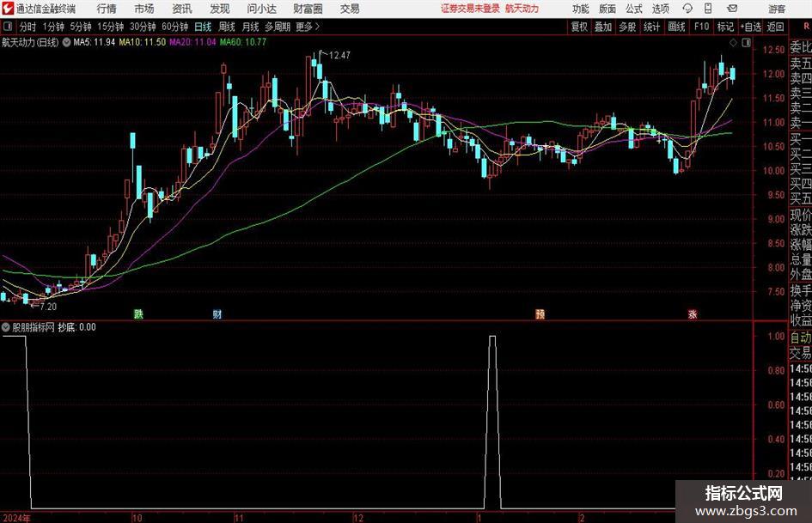Open the 版面 menu
812x523 pixels.
(x=607, y=9)
